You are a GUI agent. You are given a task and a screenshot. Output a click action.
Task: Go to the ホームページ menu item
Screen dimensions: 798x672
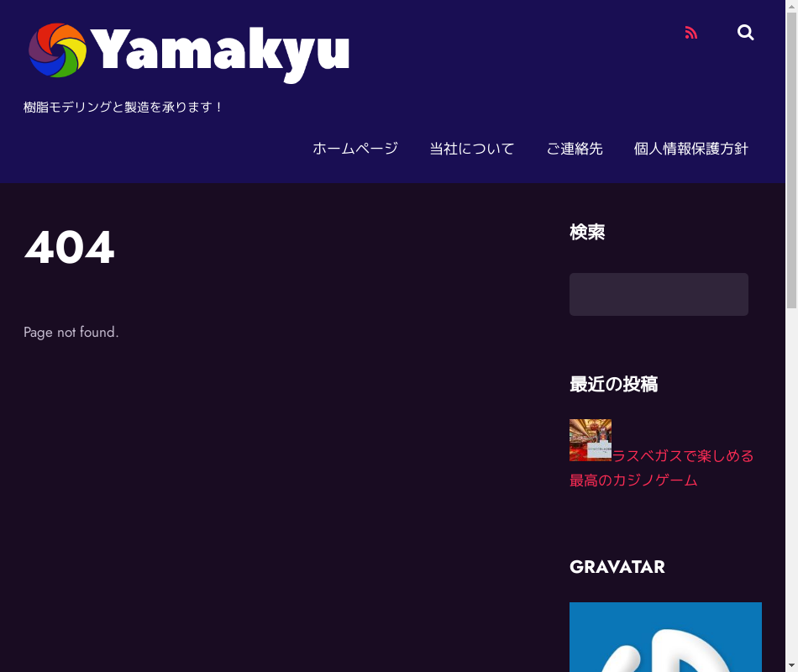tap(354, 149)
